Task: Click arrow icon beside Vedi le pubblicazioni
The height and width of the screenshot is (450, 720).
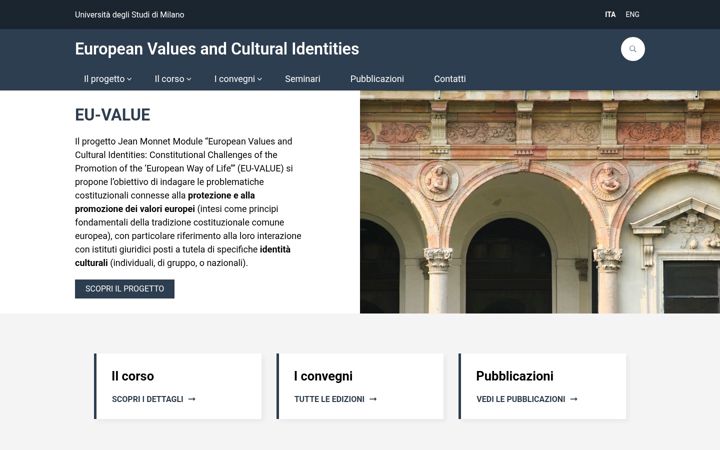Action: [x=574, y=399]
